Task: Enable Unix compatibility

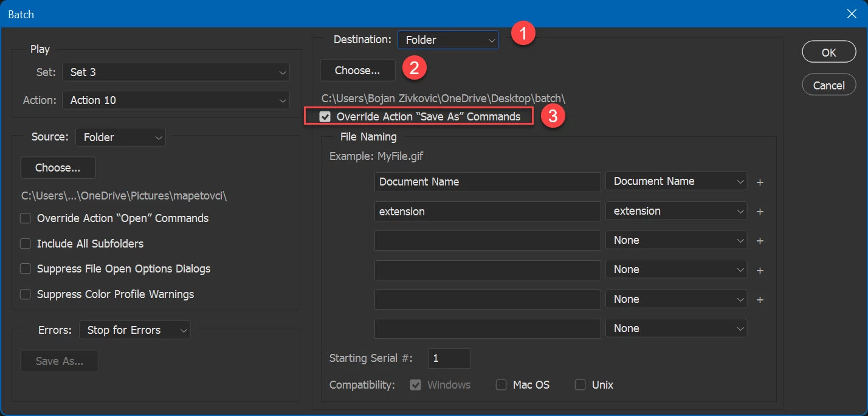Action: pyautogui.click(x=580, y=385)
